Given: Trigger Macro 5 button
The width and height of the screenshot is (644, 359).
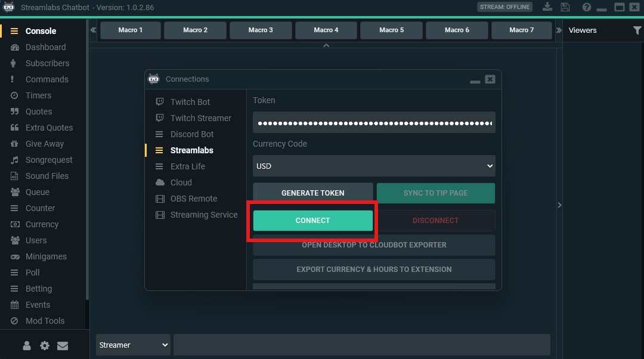Looking at the screenshot, I should coord(391,30).
